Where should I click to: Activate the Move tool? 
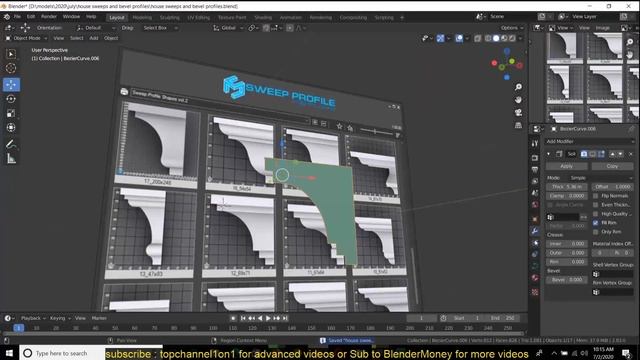point(11,84)
